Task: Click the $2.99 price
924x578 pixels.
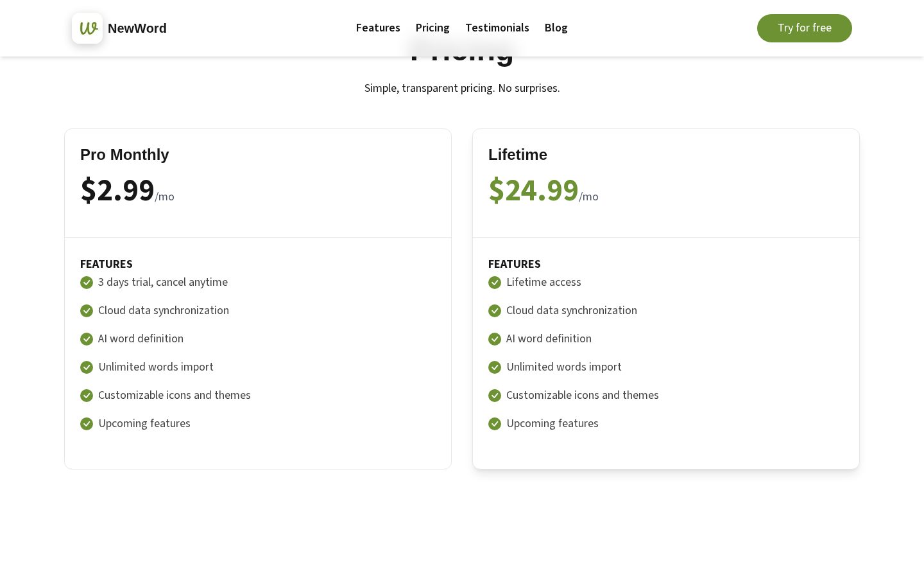Action: pos(117,190)
